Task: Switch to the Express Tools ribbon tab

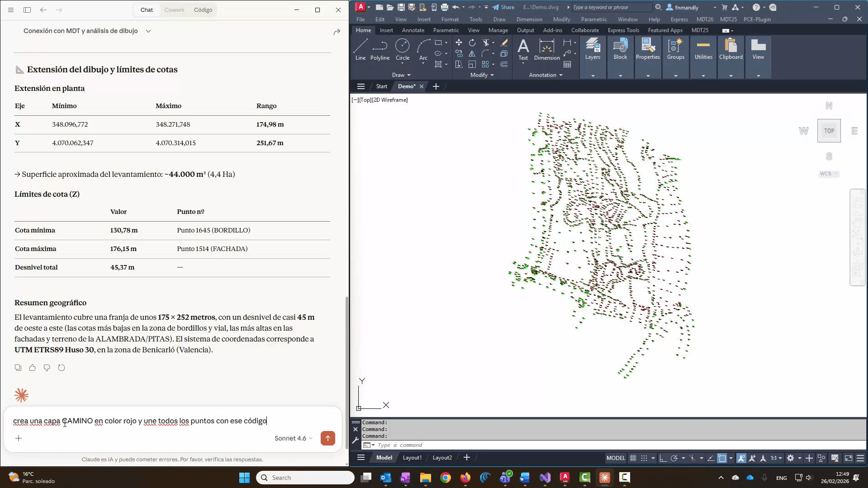Action: click(x=623, y=30)
